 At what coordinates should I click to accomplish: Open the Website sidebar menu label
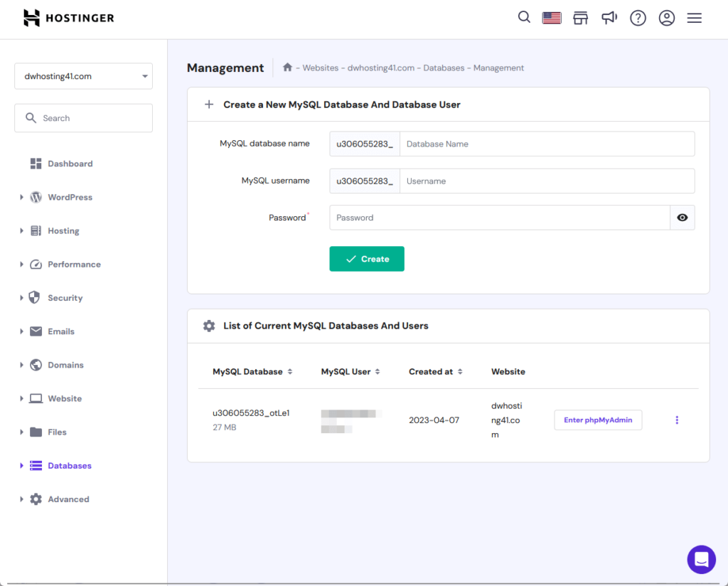65,398
